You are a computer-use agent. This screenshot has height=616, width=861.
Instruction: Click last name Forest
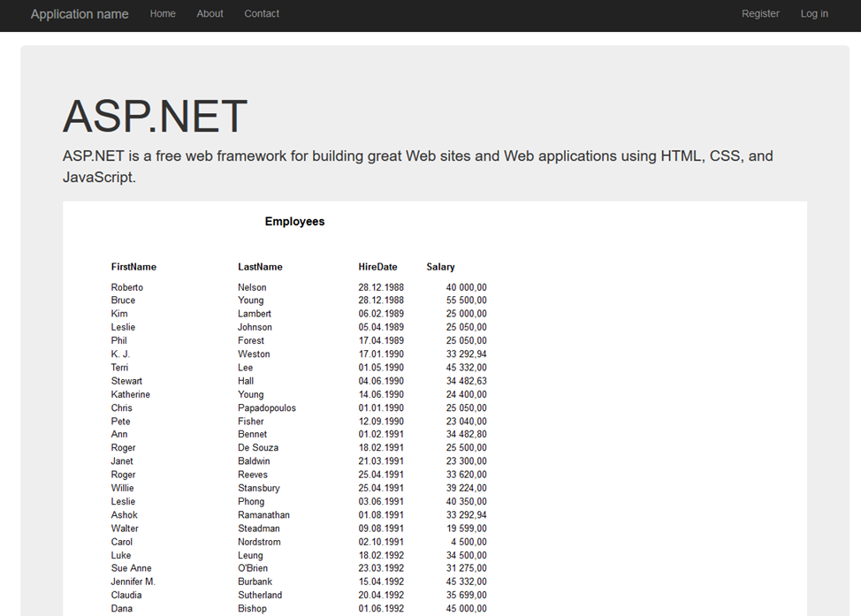[251, 340]
